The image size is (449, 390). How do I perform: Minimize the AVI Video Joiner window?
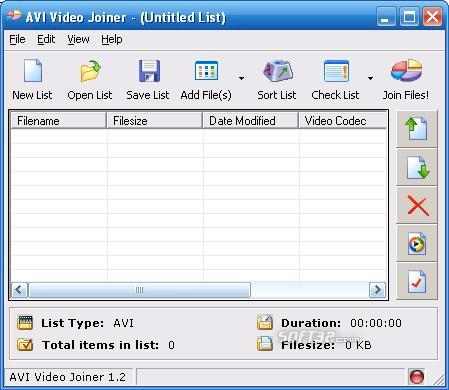tap(386, 16)
